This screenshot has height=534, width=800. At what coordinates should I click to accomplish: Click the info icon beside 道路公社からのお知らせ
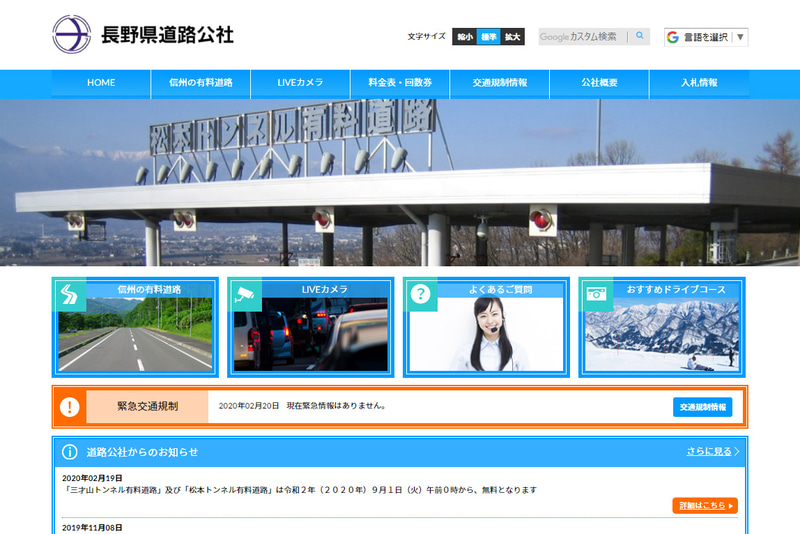pyautogui.click(x=69, y=451)
